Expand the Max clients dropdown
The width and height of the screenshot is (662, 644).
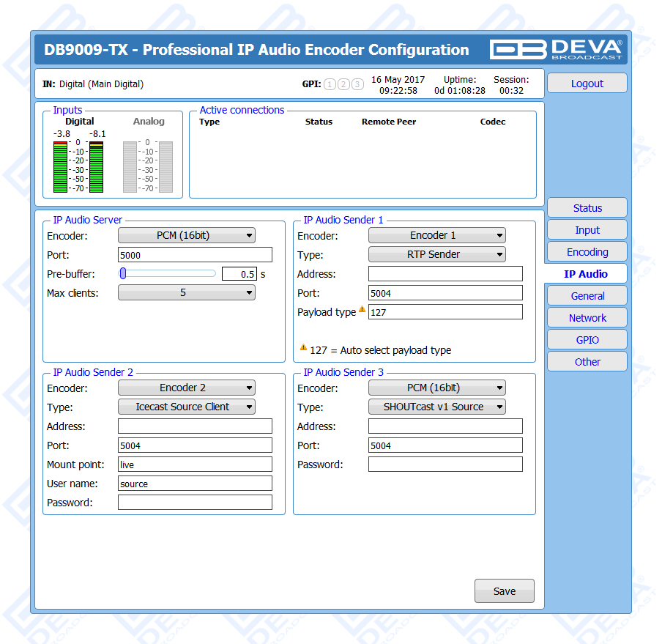pos(187,292)
